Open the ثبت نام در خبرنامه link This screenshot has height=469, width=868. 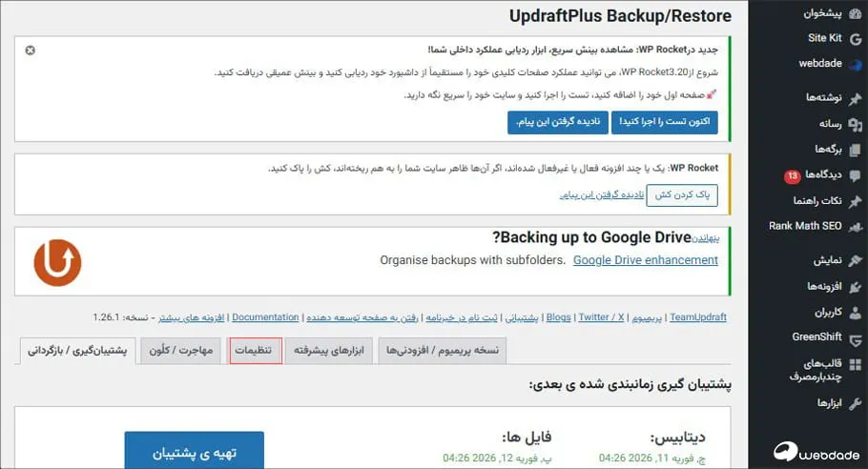pos(462,318)
